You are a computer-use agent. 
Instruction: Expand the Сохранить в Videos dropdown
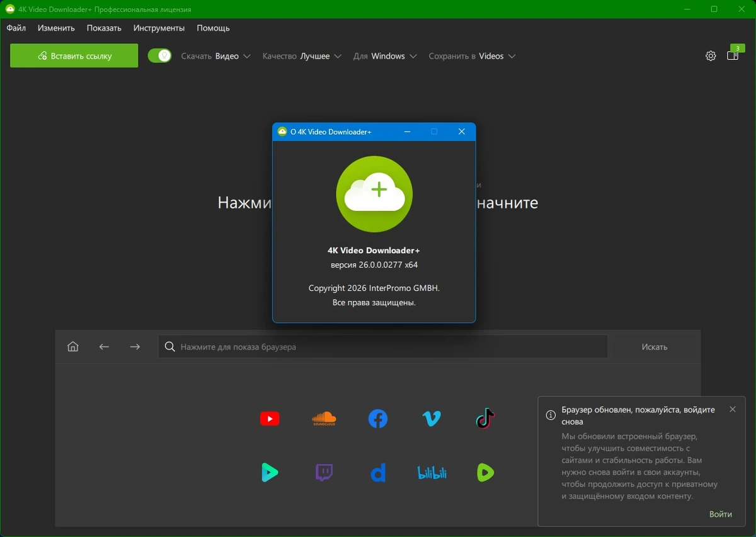click(x=472, y=56)
